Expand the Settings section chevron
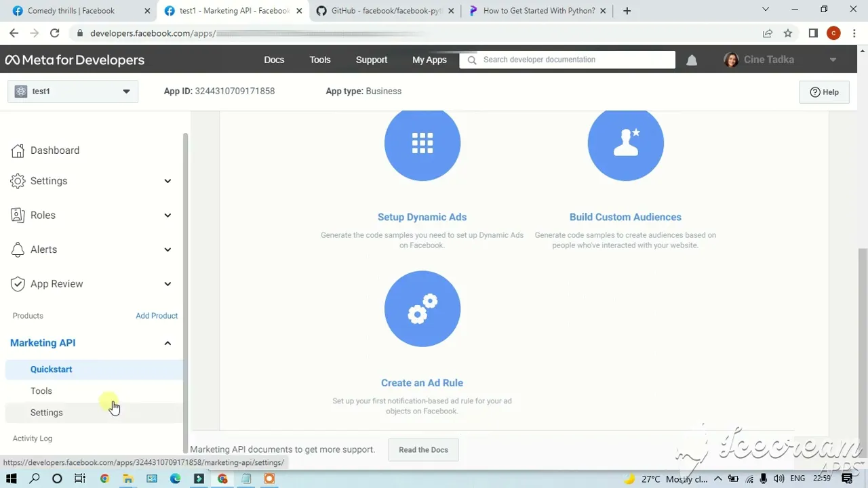 click(167, 181)
